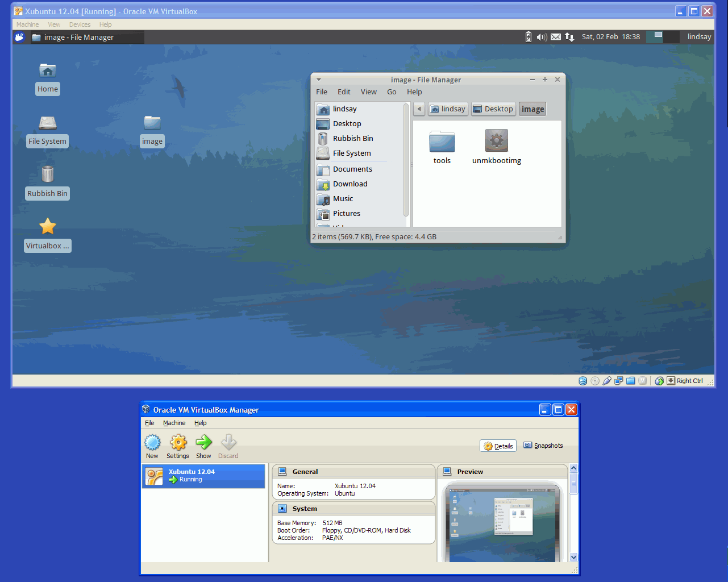Open the Edit menu in File Manager

(344, 92)
